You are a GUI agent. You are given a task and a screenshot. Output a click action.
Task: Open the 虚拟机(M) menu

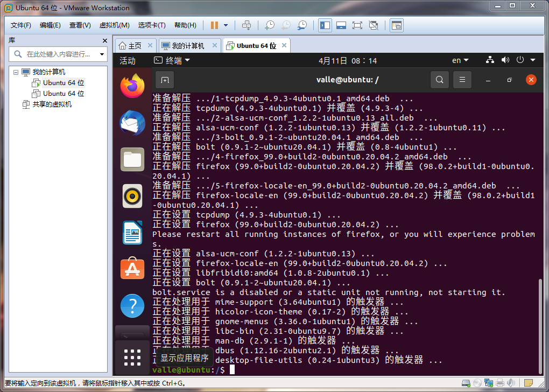coord(115,25)
